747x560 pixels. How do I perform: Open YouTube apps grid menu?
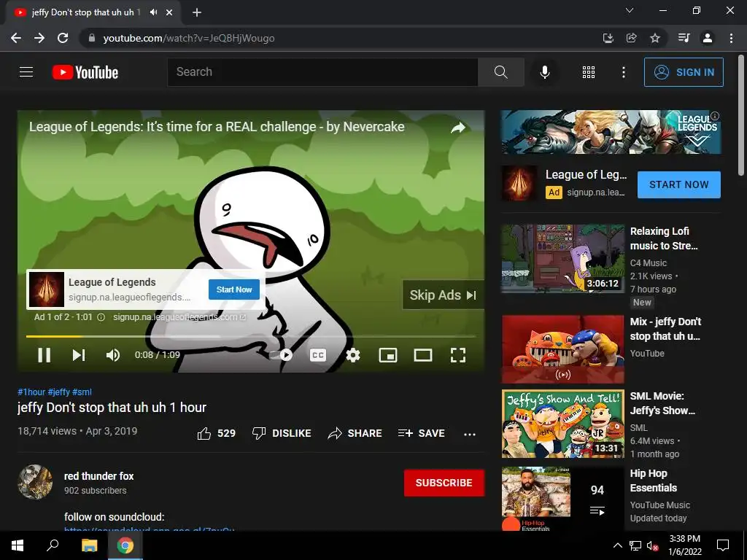click(589, 72)
